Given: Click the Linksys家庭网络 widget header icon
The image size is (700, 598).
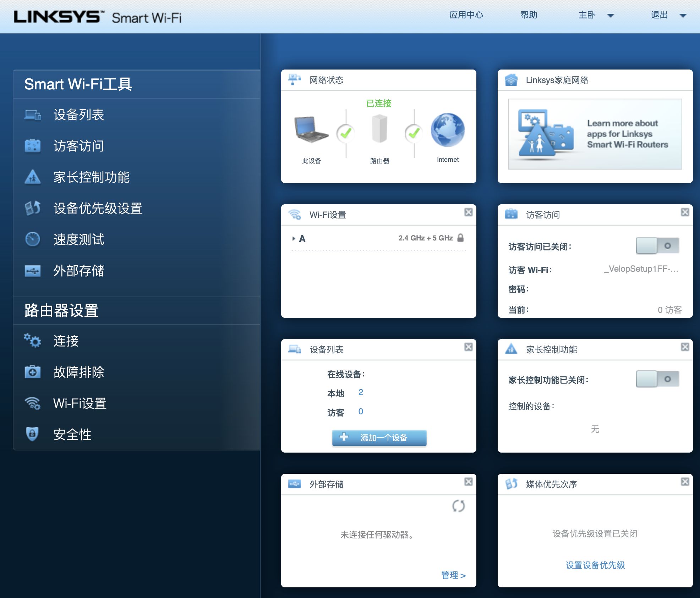Looking at the screenshot, I should (511, 79).
